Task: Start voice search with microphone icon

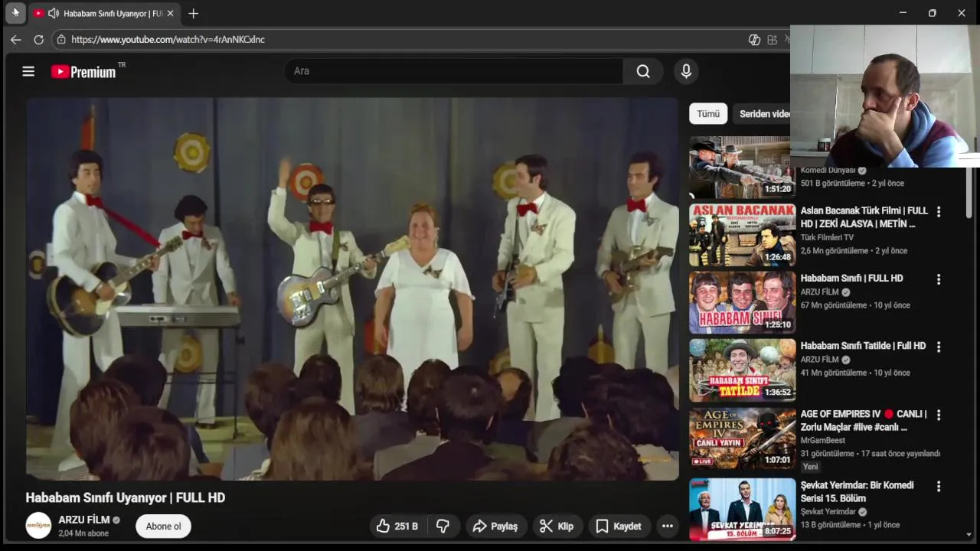Action: (x=686, y=71)
